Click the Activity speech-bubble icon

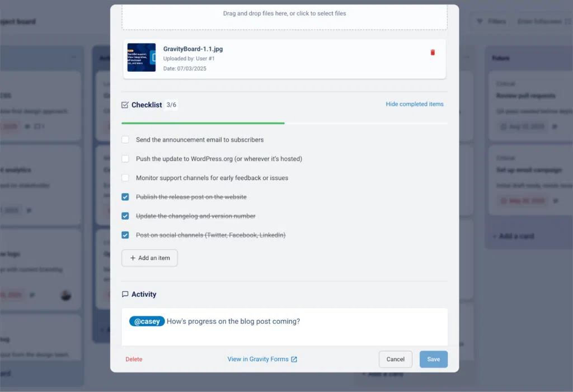[126, 294]
